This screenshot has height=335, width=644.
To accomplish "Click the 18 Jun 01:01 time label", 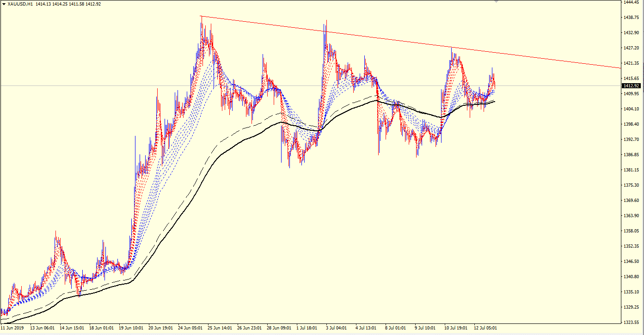I will 102,328.
